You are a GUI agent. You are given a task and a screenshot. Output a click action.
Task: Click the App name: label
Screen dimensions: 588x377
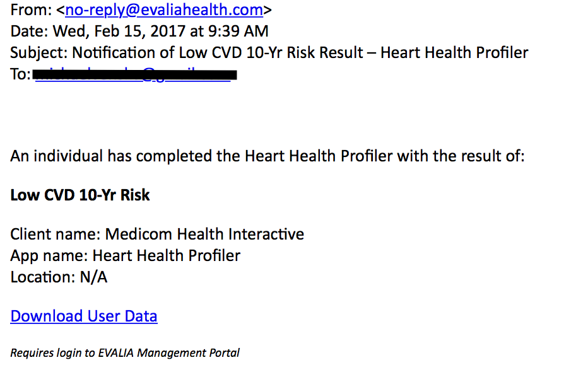[49, 256]
